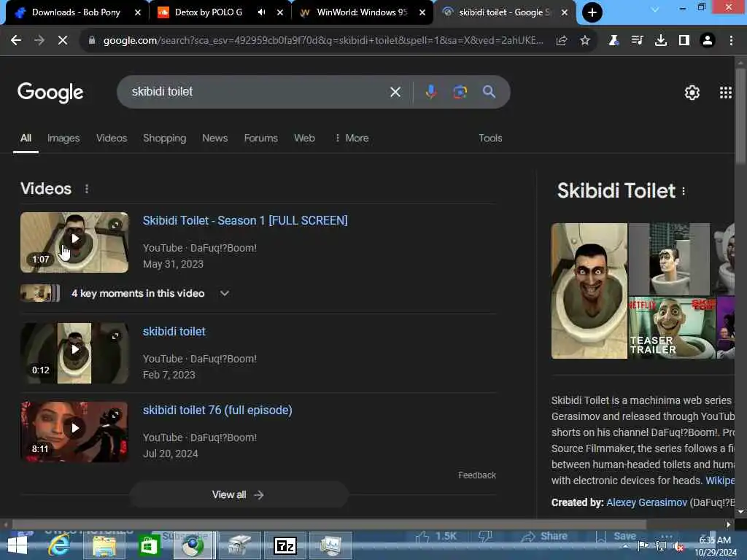The height and width of the screenshot is (560, 747).
Task: Play the 1:07 Season 1 video thumbnail
Action: point(74,242)
